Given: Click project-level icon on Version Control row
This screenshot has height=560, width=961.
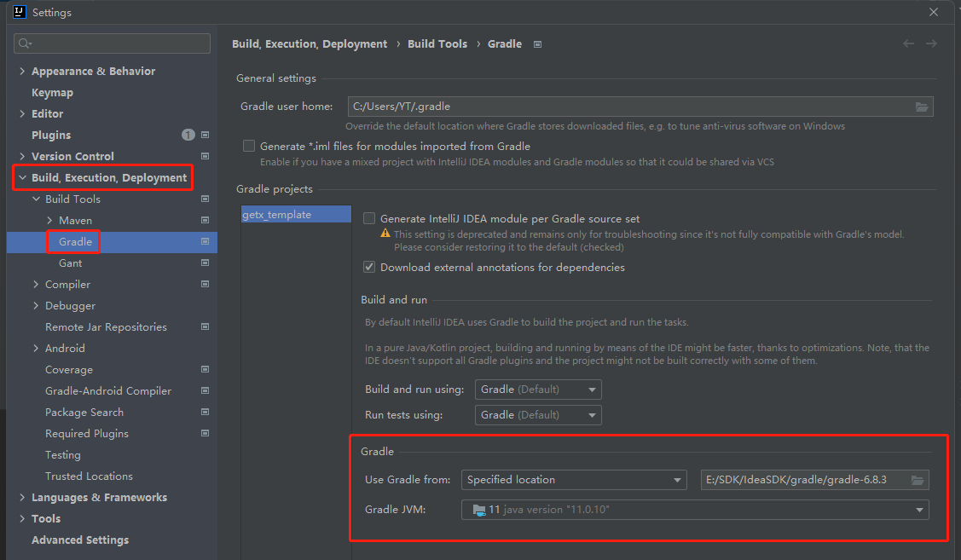Looking at the screenshot, I should [206, 156].
